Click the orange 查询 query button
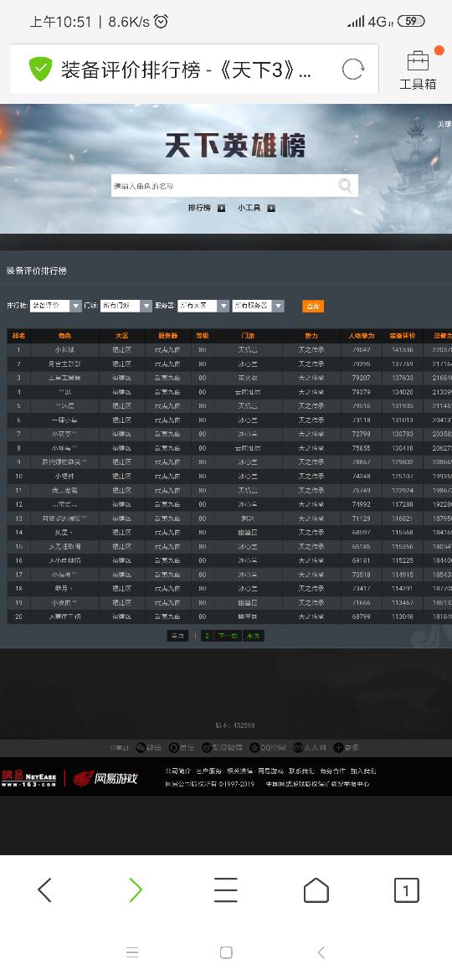The width and height of the screenshot is (452, 980). [x=313, y=307]
